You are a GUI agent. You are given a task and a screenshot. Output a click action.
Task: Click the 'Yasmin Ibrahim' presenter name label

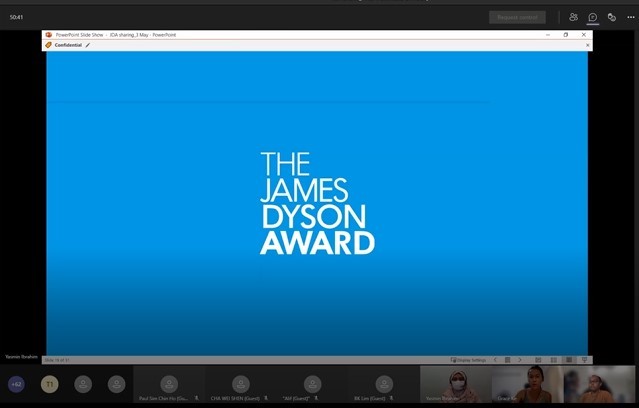(21, 357)
